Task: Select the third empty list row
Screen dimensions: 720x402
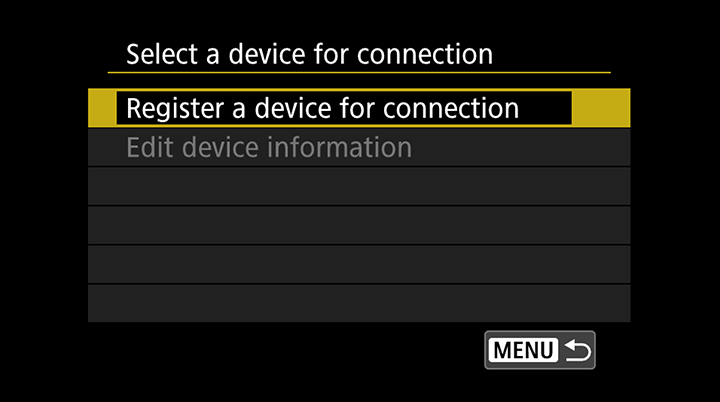Action: coord(359,265)
